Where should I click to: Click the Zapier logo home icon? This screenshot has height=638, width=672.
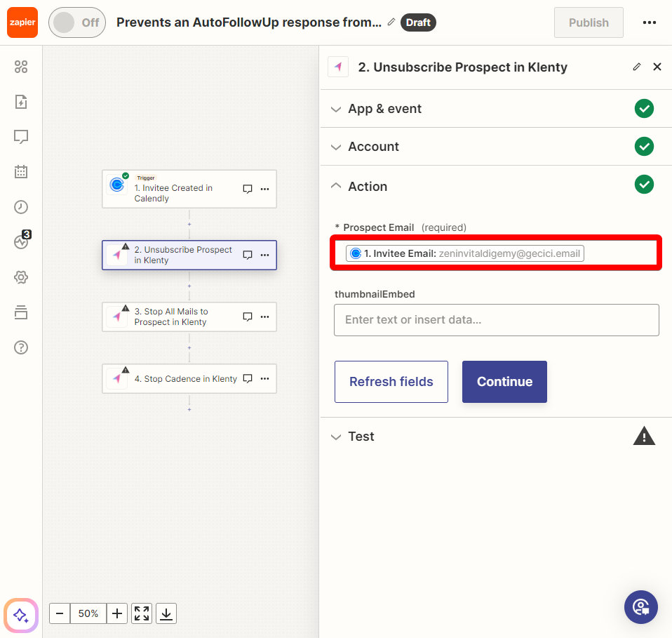[x=22, y=22]
